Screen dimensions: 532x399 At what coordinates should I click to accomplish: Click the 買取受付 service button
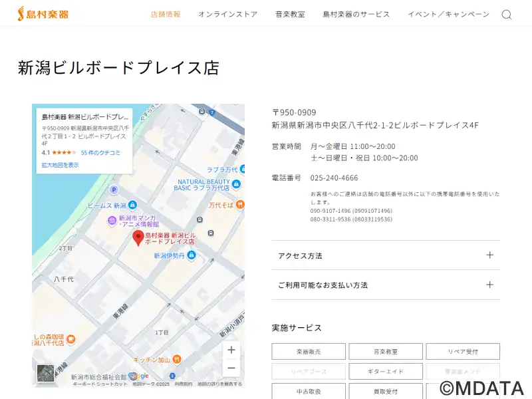(386, 391)
